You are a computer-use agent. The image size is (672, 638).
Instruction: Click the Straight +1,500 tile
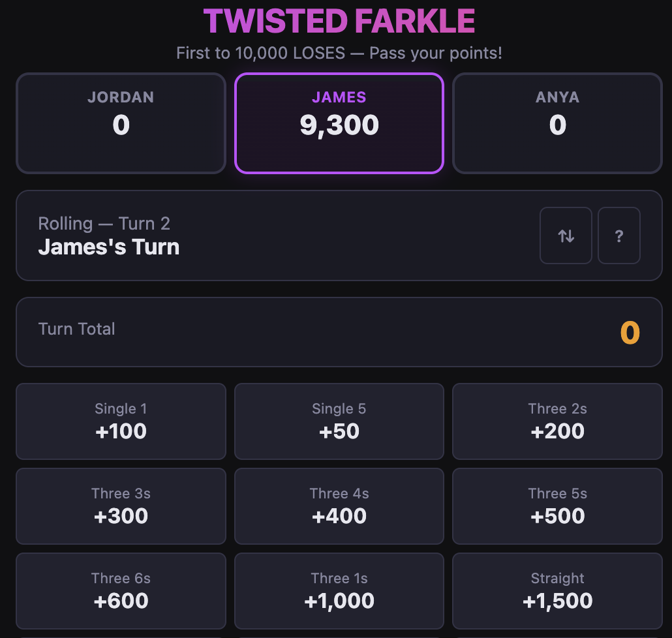557,591
